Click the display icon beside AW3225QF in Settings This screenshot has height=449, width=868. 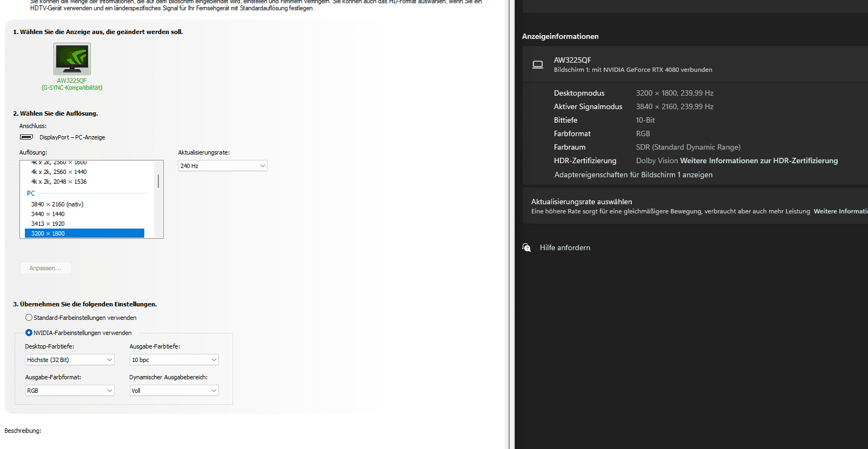click(538, 64)
